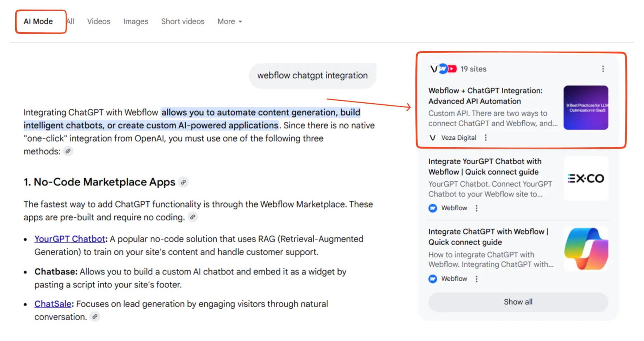
Task: Click the link icon after 'methods:'
Action: click(68, 151)
